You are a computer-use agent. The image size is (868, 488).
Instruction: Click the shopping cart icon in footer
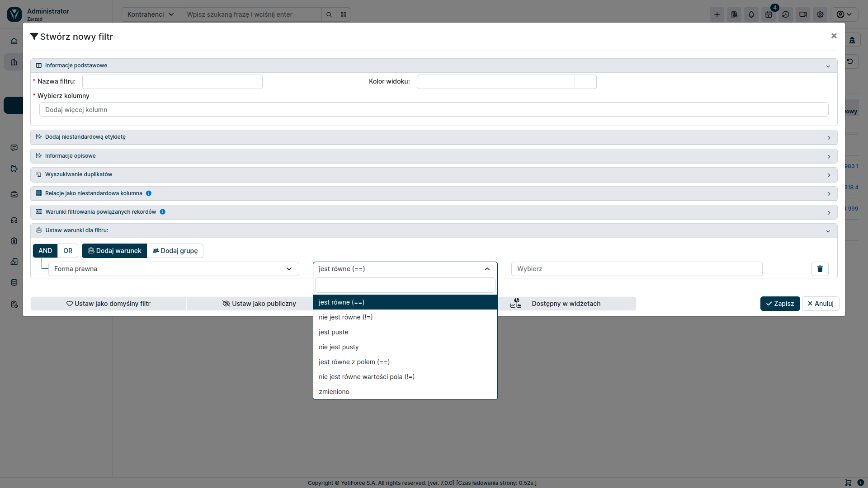point(848,483)
